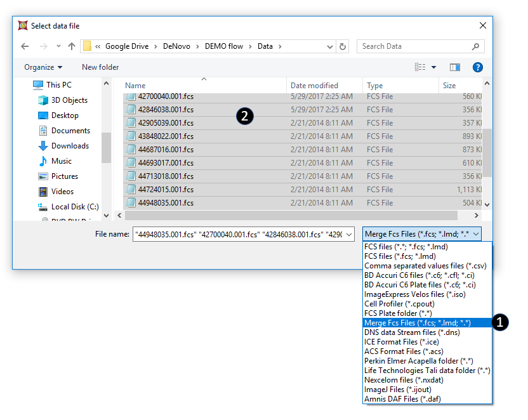Refresh the Data folder listing
528x420 pixels.
tap(343, 46)
